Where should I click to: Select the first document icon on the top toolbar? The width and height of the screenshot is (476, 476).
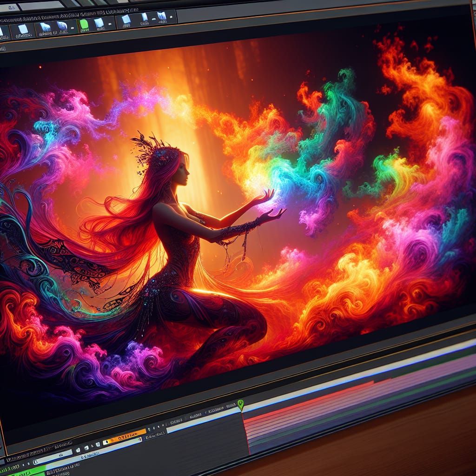click(22, 30)
